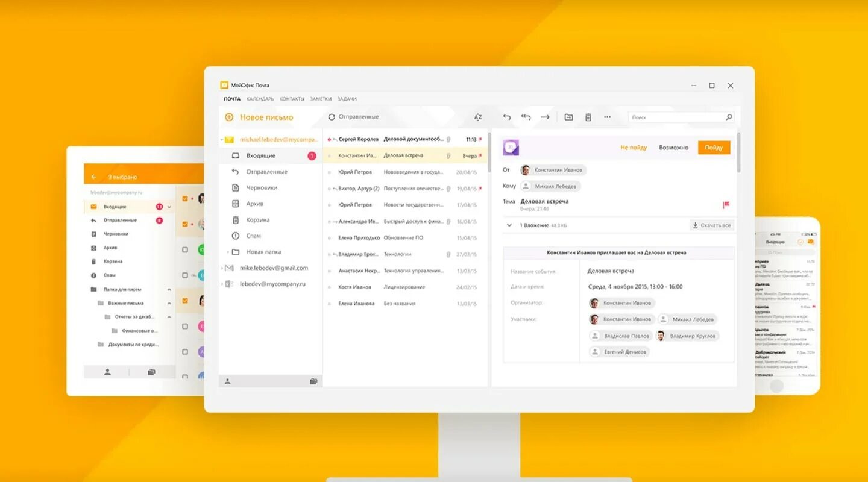
Task: Open the three-dots more actions menu
Action: point(607,117)
